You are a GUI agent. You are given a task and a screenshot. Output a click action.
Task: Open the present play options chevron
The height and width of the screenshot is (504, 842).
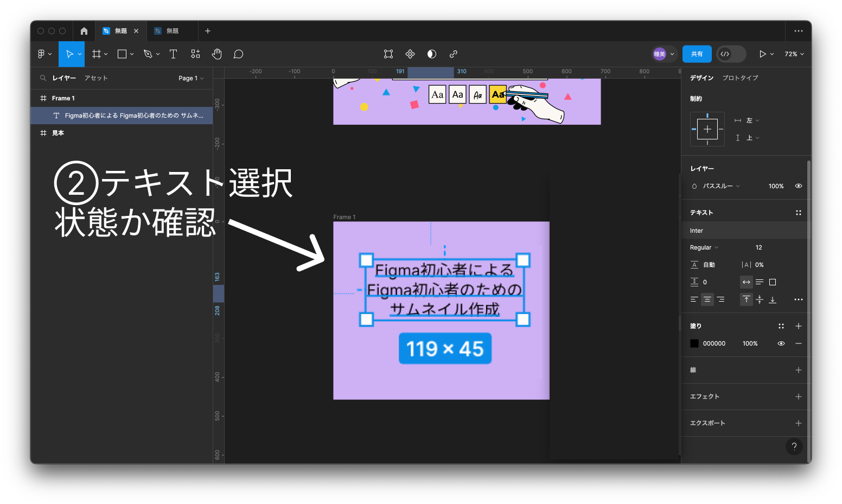tap(772, 54)
